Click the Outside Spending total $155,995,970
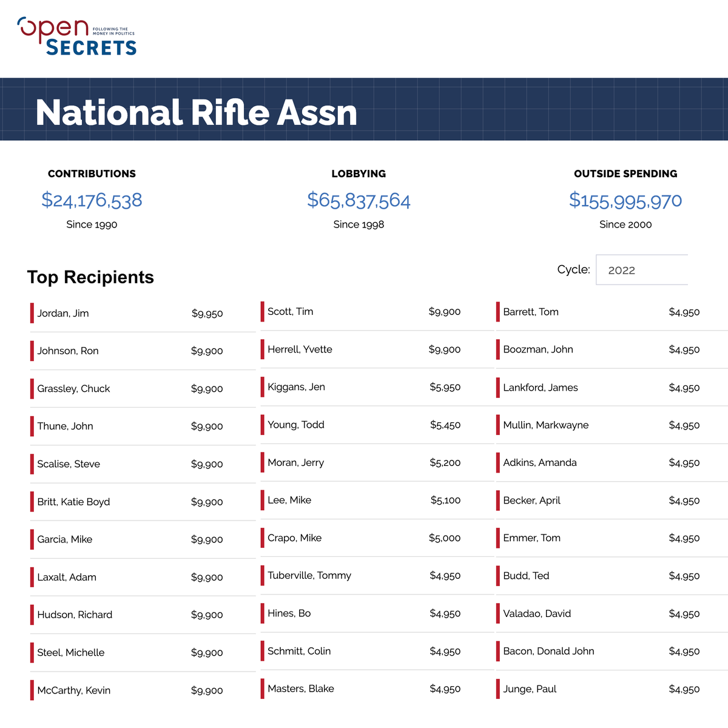Viewport: 728px width, 728px height. [x=625, y=200]
